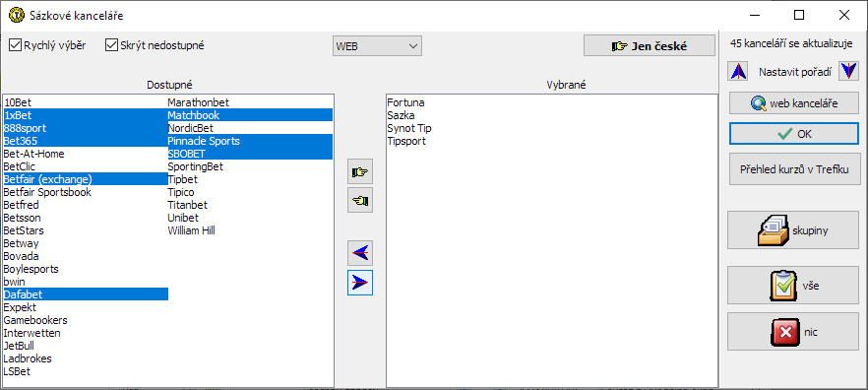Move selected office up in order

coord(737,72)
